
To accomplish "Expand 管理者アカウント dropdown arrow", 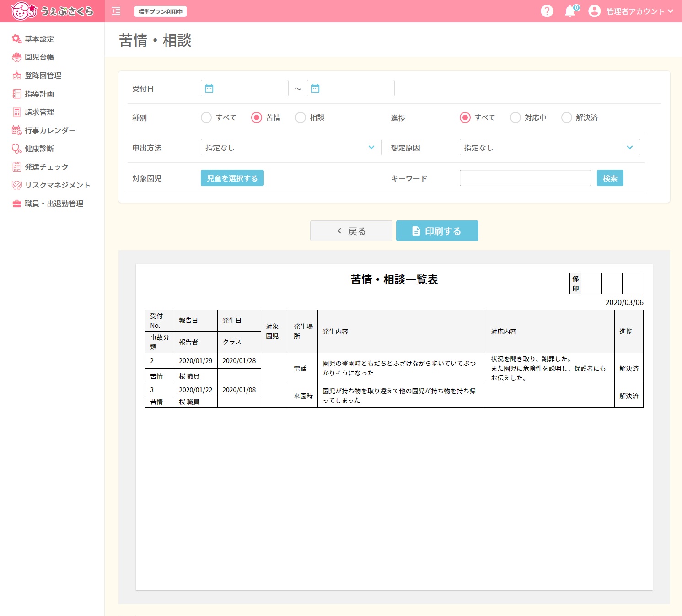I will pyautogui.click(x=671, y=11).
